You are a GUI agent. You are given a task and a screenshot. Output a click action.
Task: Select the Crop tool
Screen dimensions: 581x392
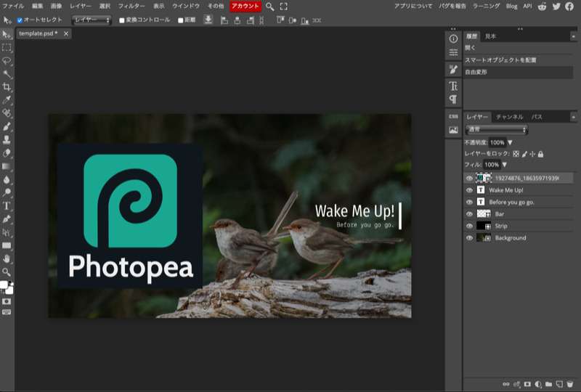(x=7, y=87)
